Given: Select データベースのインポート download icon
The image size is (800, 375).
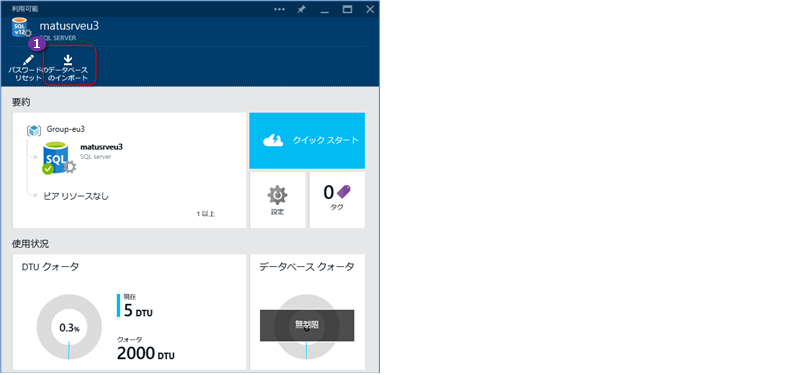Looking at the screenshot, I should point(68,60).
